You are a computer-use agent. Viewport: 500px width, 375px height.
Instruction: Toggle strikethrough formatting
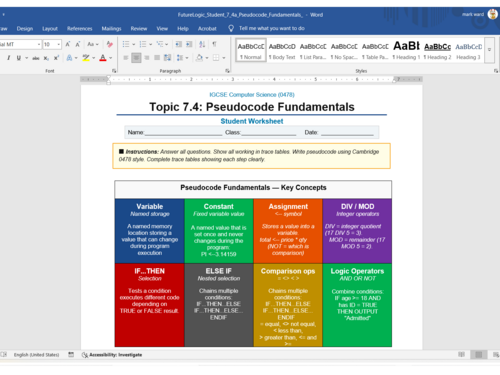(36, 58)
